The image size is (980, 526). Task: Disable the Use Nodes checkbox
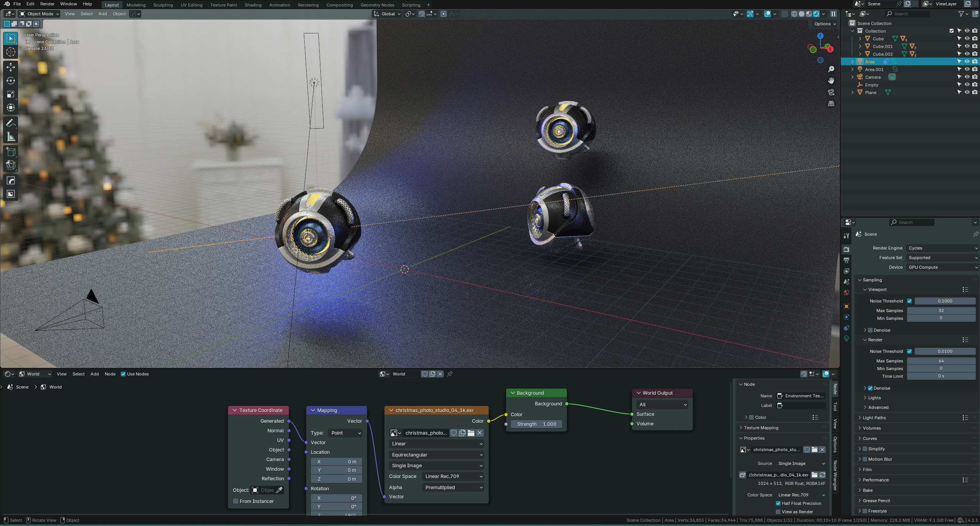pyautogui.click(x=123, y=374)
